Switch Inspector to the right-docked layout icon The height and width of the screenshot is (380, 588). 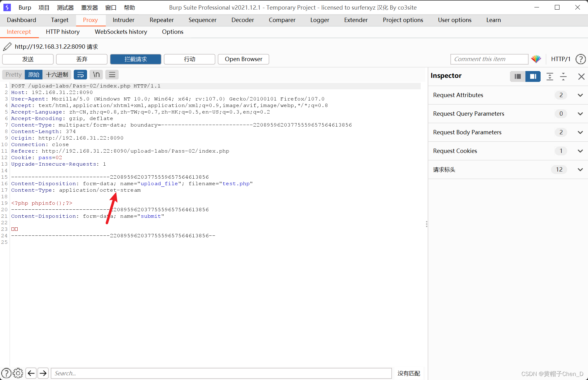tap(533, 76)
